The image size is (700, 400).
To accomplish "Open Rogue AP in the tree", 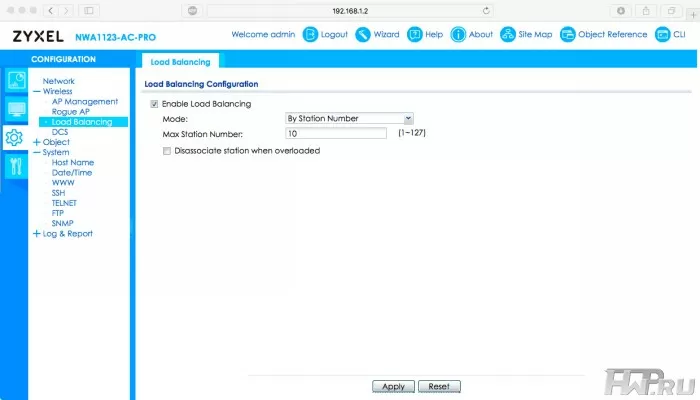I will tap(71, 112).
